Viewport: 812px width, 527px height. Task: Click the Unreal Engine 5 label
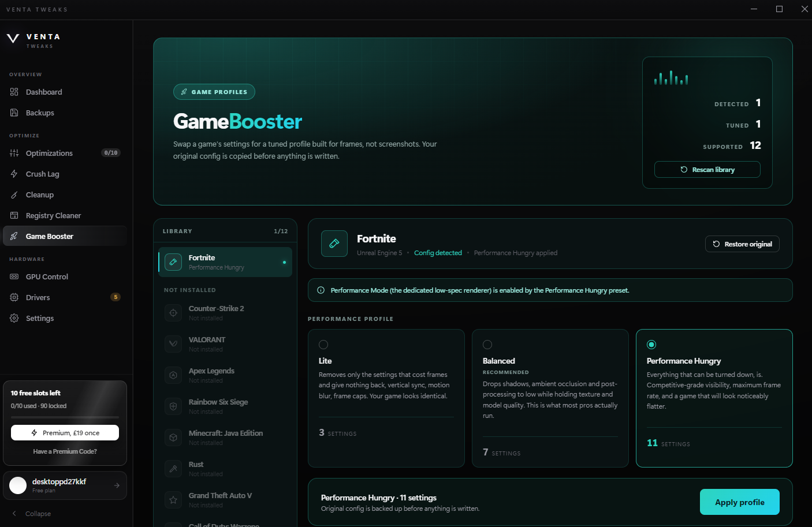pyautogui.click(x=379, y=253)
